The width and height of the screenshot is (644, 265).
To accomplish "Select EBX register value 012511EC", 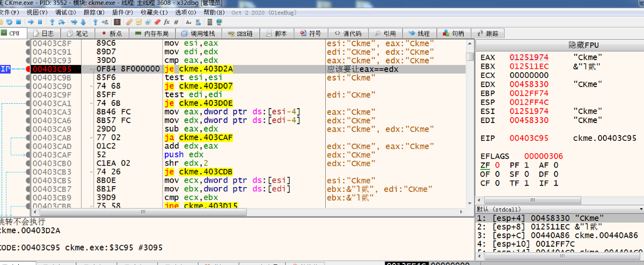I will point(529,66).
